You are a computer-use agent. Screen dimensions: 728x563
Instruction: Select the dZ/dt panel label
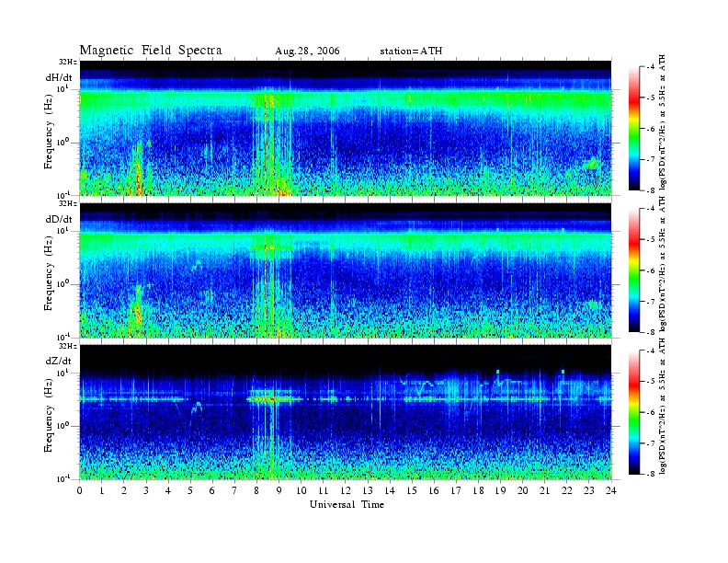click(x=59, y=361)
